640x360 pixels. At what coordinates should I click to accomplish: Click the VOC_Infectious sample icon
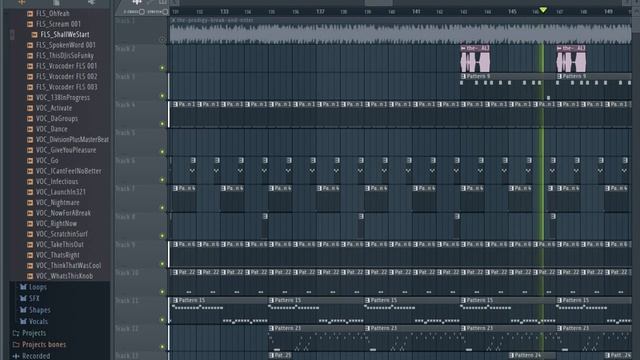(30, 182)
